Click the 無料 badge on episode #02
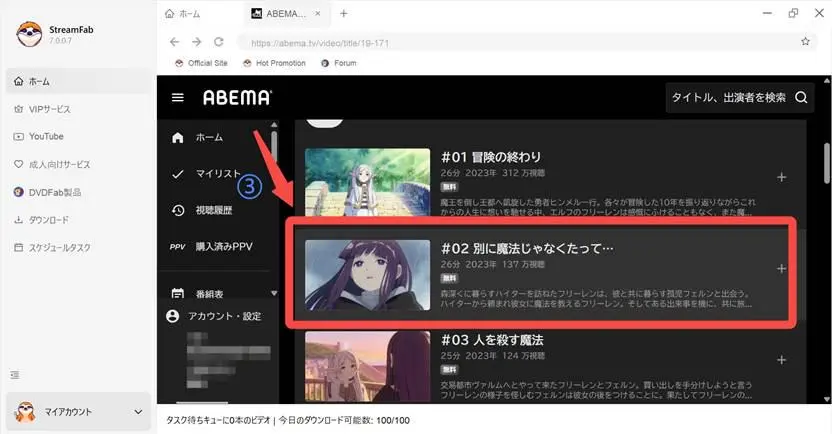 click(449, 278)
